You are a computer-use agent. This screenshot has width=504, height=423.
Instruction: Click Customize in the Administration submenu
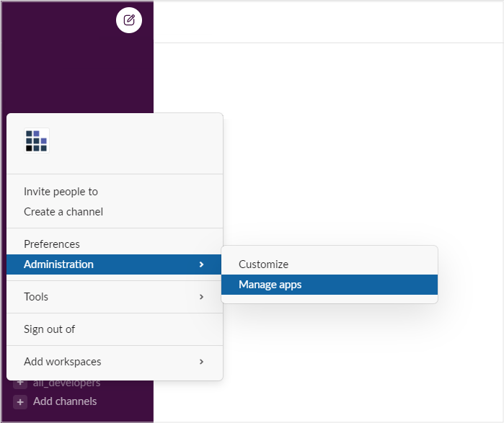click(264, 264)
